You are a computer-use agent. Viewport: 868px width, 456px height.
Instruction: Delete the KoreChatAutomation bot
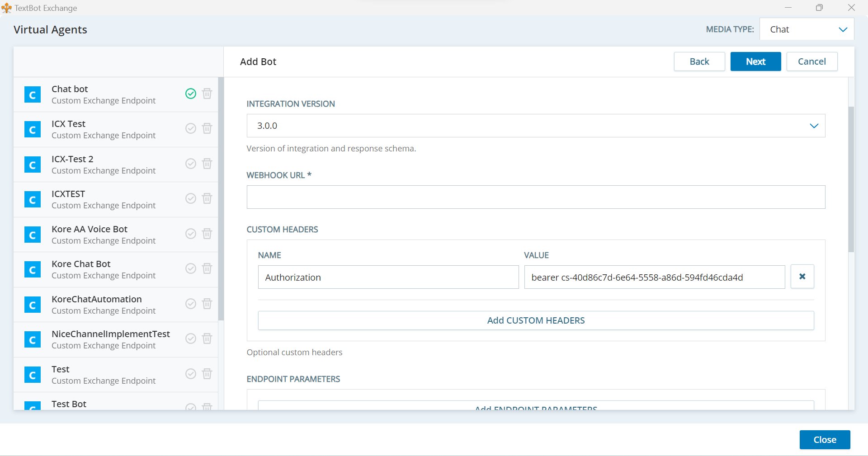[207, 304]
